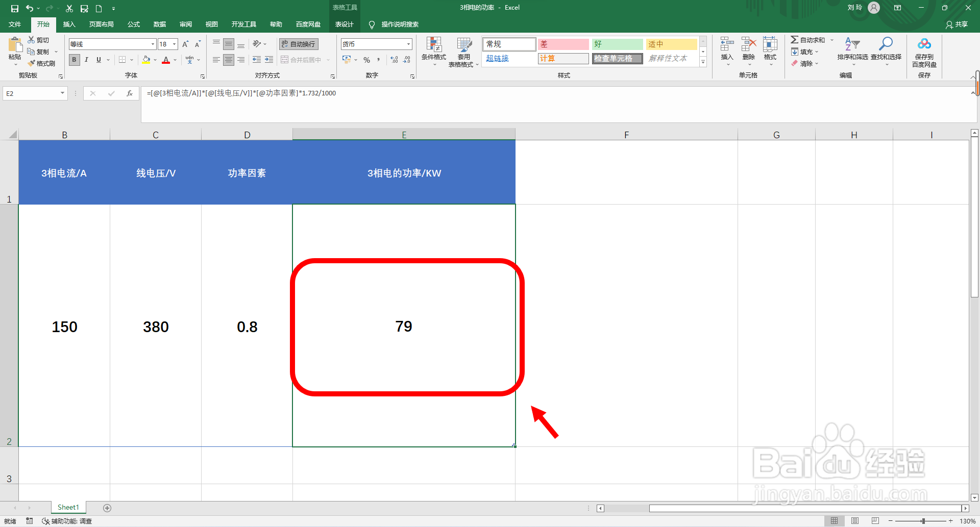The image size is (980, 527).
Task: Open the 公式 (Formulas) ribbon tab
Action: (133, 24)
